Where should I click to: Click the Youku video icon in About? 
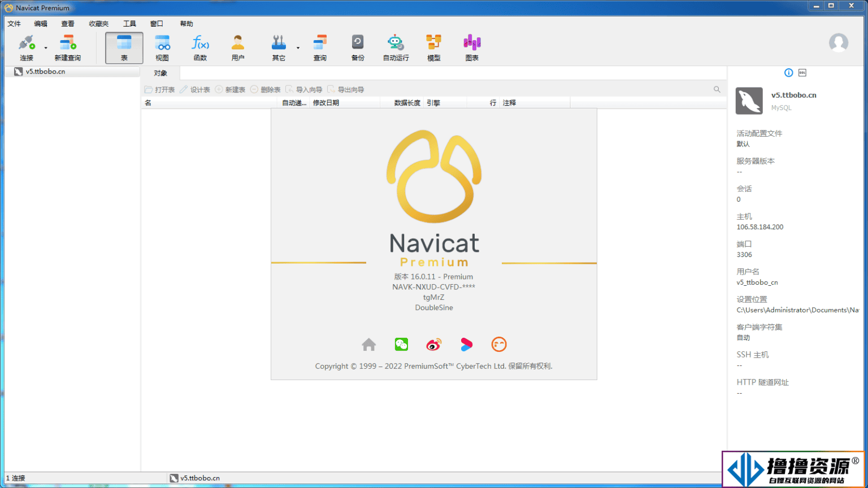coord(466,344)
